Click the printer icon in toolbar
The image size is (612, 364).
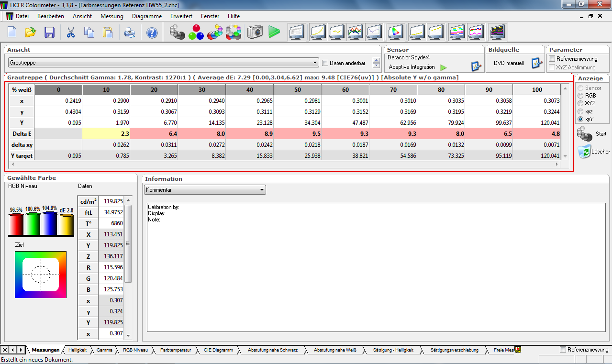tap(130, 33)
